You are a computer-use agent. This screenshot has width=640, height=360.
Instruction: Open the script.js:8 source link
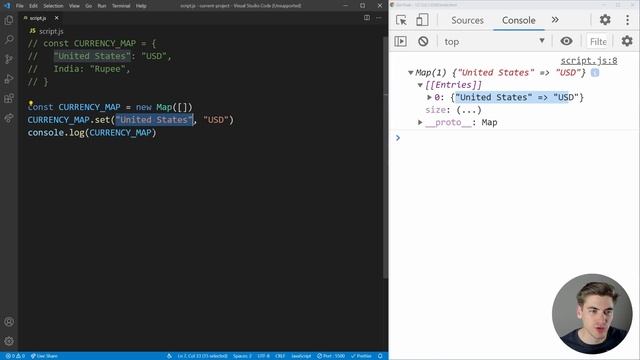589,60
